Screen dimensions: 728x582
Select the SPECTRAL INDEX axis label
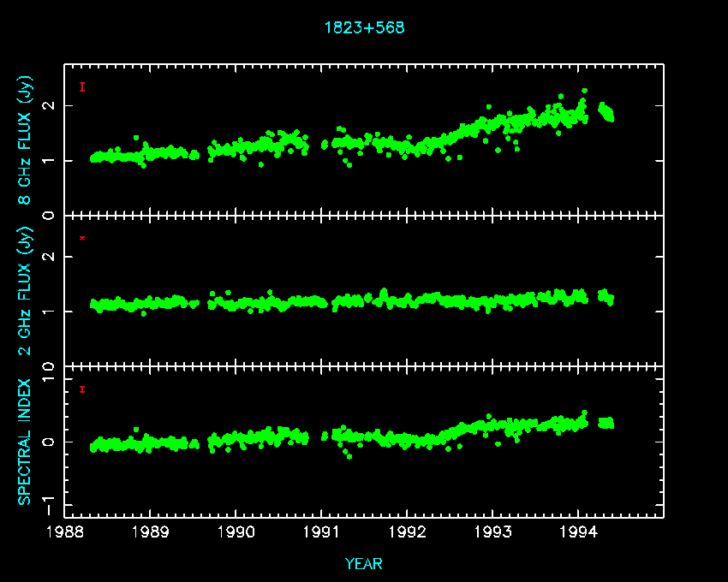coord(26,442)
